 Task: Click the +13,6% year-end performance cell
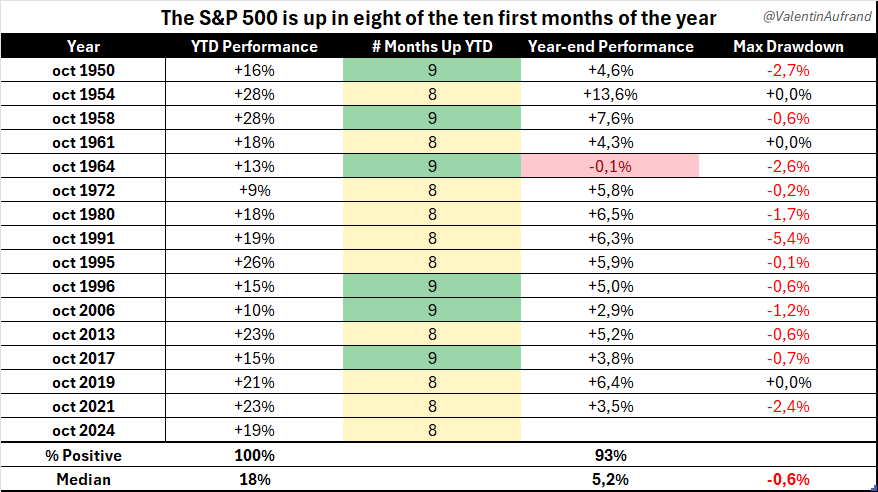610,94
